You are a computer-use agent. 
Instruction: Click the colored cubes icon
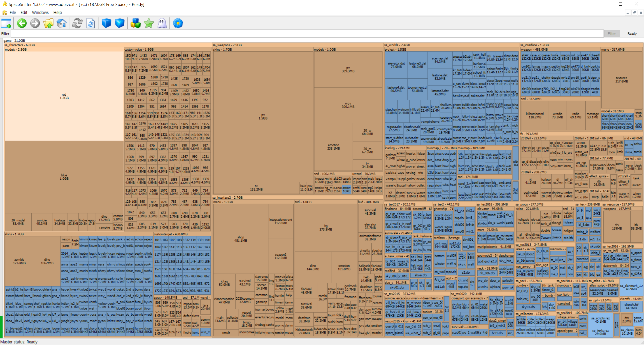[135, 23]
